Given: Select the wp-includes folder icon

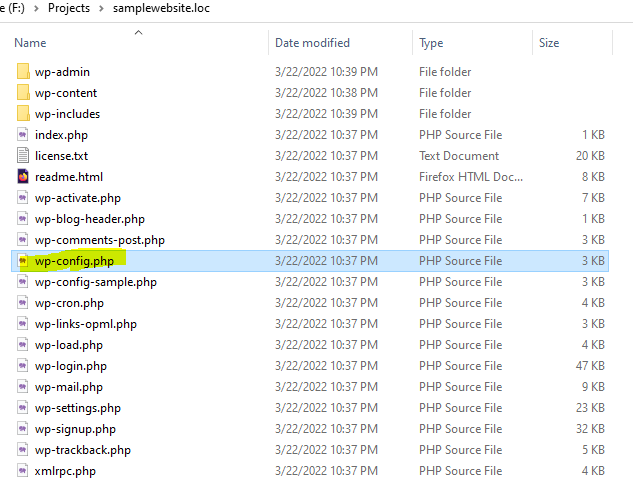Looking at the screenshot, I should tap(23, 113).
